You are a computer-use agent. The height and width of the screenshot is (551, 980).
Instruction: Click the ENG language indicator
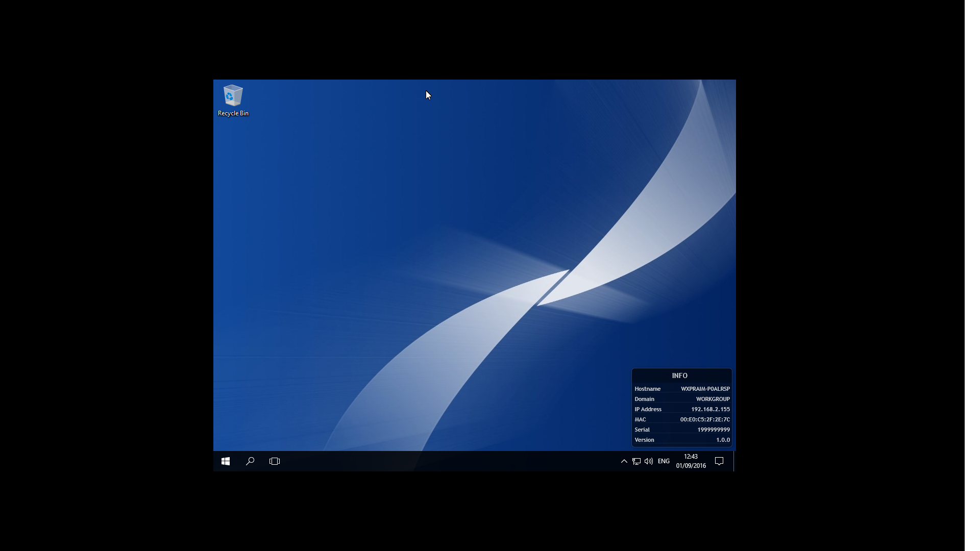664,461
